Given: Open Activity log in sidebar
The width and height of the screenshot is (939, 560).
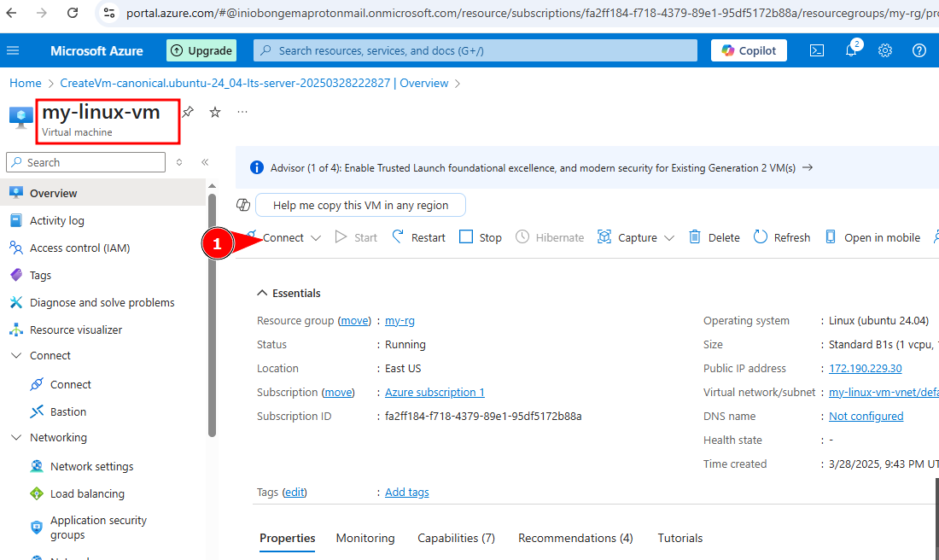Looking at the screenshot, I should 57,220.
